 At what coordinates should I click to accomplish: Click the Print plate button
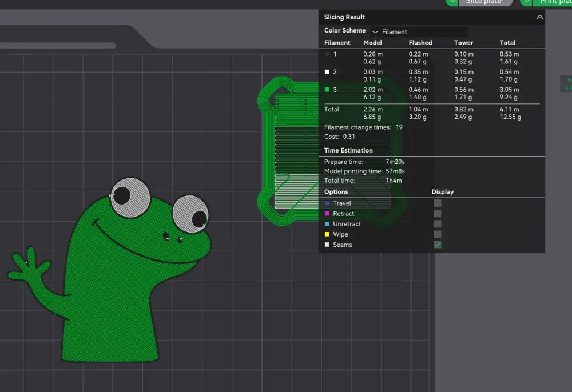554,2
